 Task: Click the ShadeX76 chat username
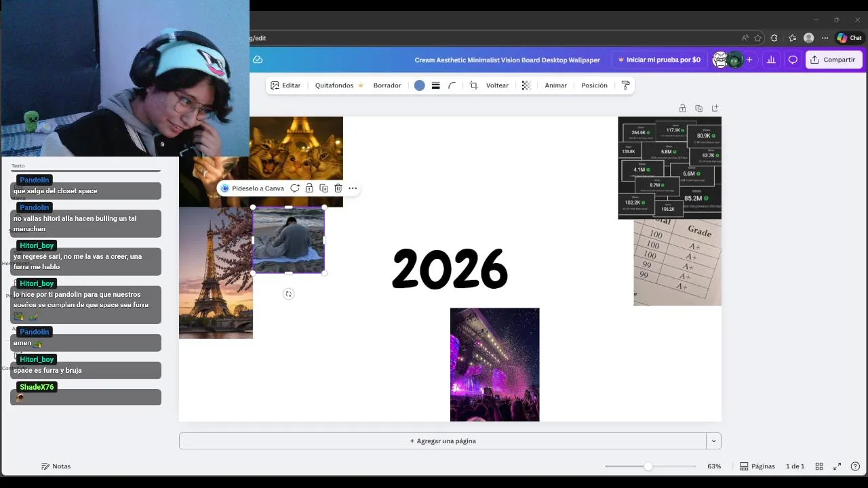pyautogui.click(x=37, y=387)
